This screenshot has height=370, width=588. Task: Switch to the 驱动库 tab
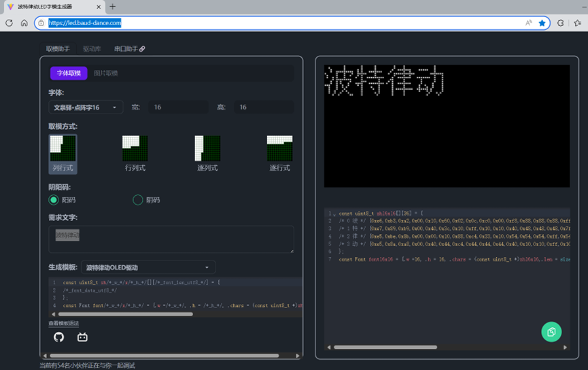tap(92, 49)
